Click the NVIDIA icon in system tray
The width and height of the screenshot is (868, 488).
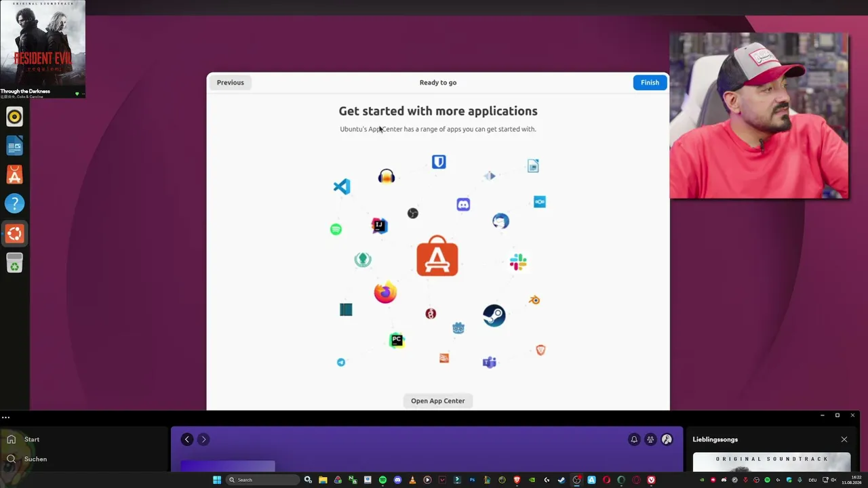tap(702, 480)
